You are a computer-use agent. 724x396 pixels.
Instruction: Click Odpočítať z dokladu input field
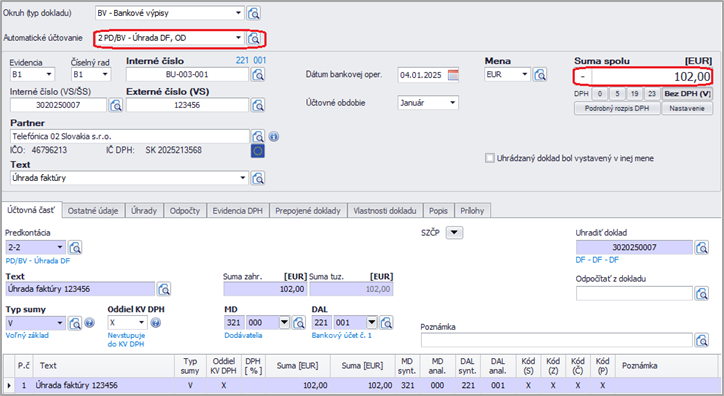[634, 293]
